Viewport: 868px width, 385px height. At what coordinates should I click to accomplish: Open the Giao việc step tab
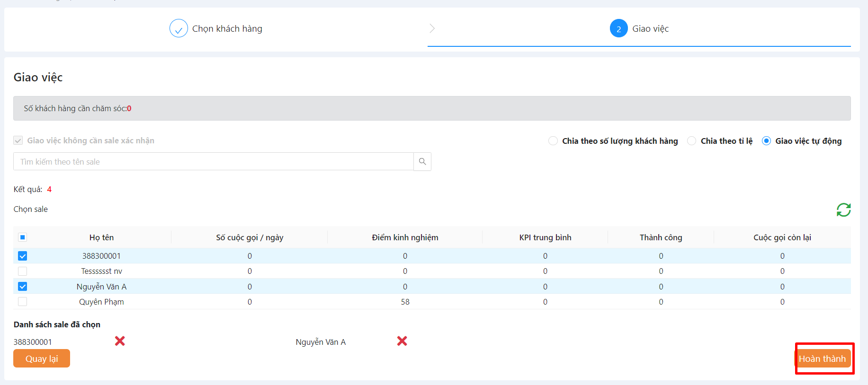pyautogui.click(x=650, y=29)
